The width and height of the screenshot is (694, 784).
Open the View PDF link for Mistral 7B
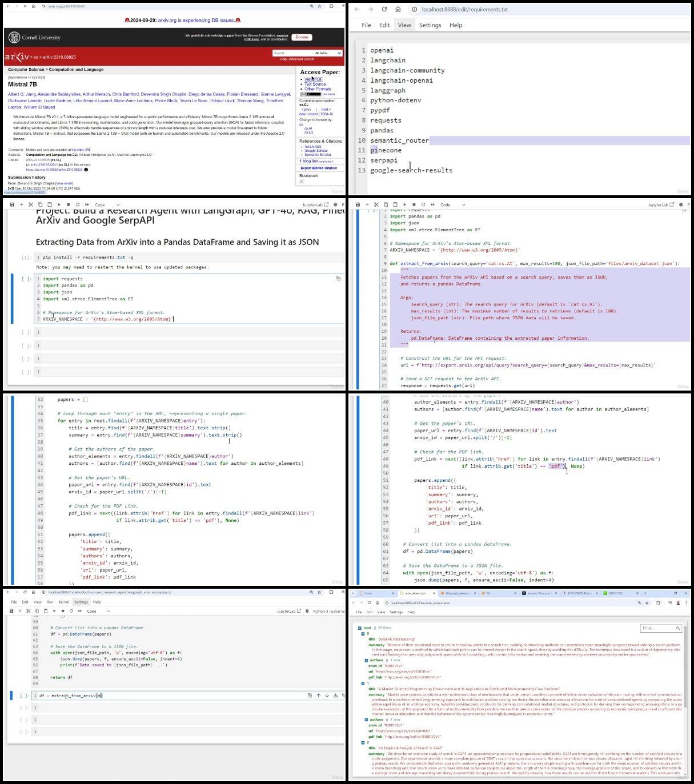pos(314,79)
